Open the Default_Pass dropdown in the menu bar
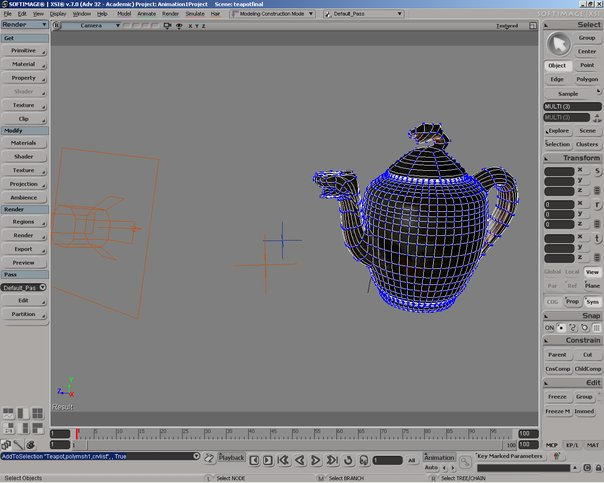Image resolution: width=604 pixels, height=483 pixels. 363,14
